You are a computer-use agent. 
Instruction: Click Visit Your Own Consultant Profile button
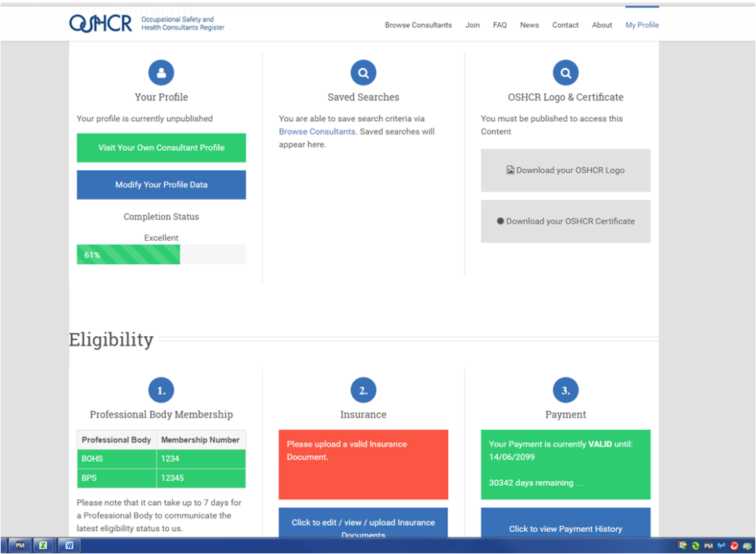click(x=161, y=148)
